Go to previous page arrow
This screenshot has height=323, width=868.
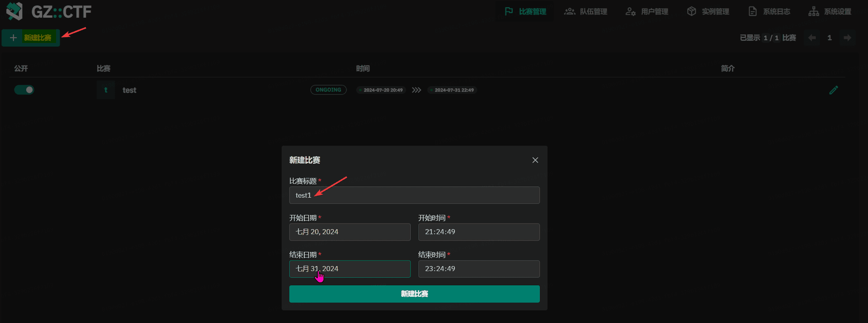812,38
